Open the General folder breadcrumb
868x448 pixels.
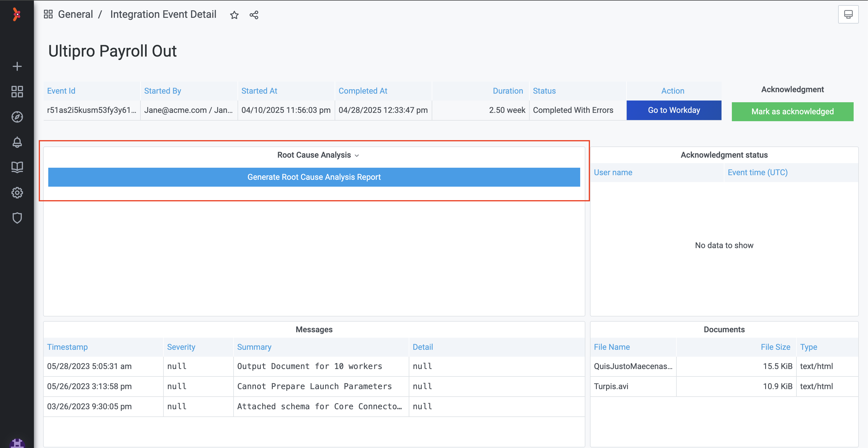(75, 14)
